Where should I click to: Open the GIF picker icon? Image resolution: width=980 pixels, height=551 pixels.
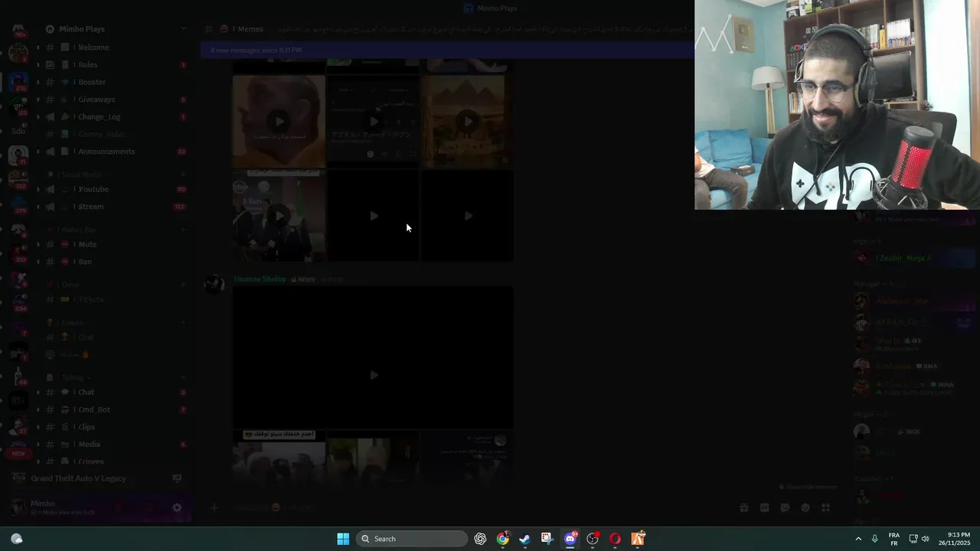point(764,507)
